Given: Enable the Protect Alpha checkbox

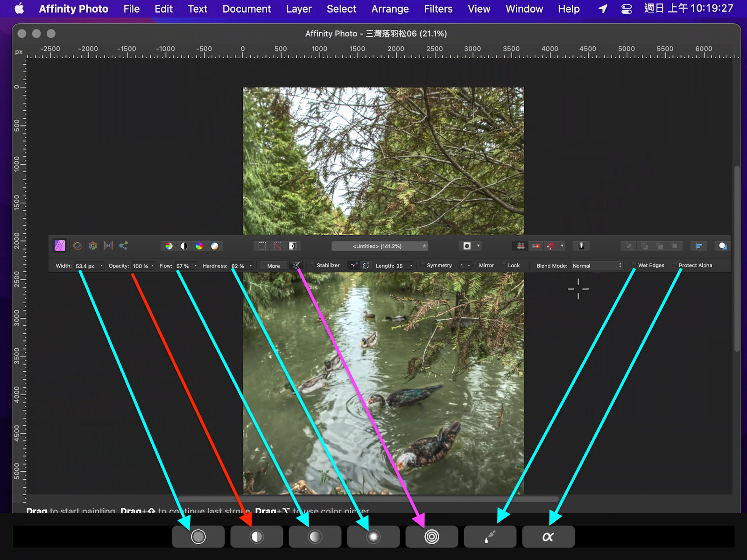Looking at the screenshot, I should pos(675,266).
